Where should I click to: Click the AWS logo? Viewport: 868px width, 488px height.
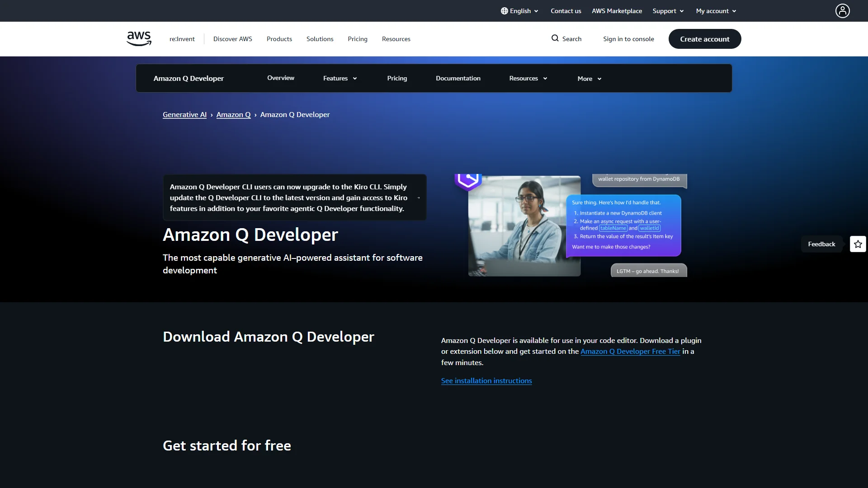pos(139,39)
